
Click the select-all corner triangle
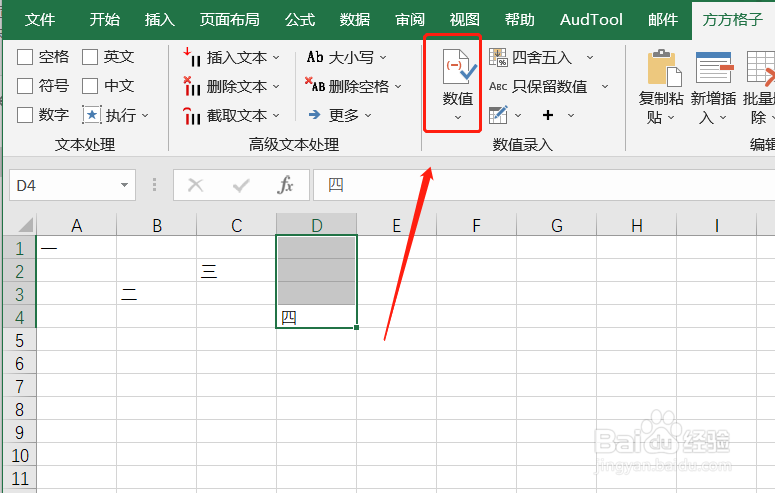pyautogui.click(x=26, y=225)
